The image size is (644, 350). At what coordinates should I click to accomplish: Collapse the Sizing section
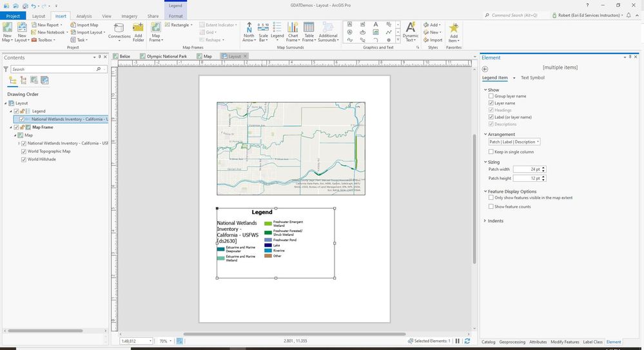[485, 162]
